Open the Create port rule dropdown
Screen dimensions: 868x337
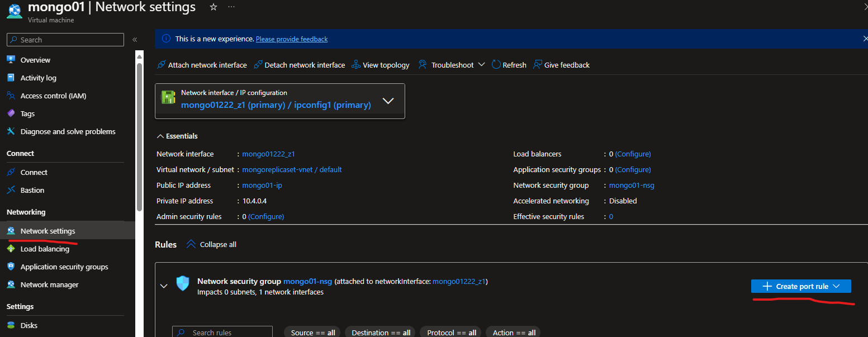(801, 286)
